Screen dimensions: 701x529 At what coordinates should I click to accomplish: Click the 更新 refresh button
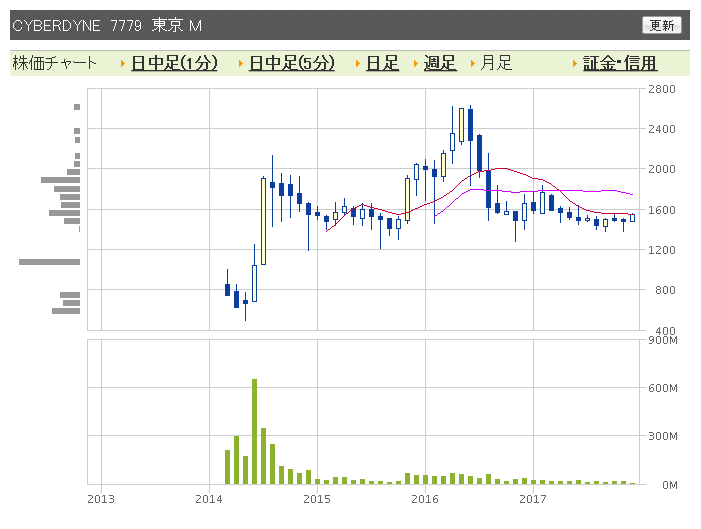662,25
